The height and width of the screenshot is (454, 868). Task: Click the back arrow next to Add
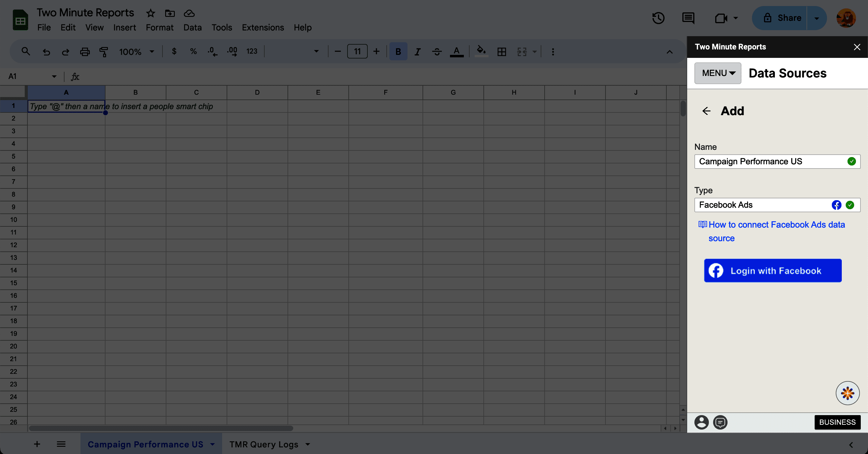coord(706,111)
